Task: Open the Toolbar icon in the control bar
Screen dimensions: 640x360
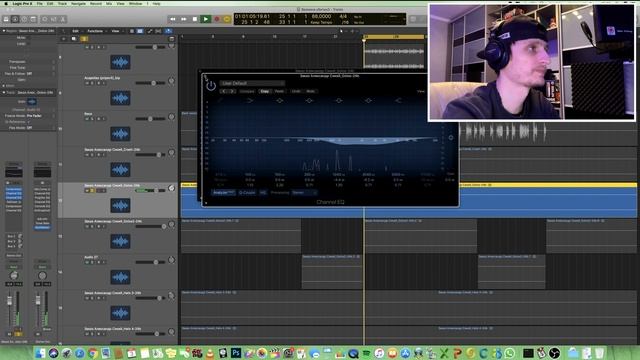Action: click(x=33, y=19)
